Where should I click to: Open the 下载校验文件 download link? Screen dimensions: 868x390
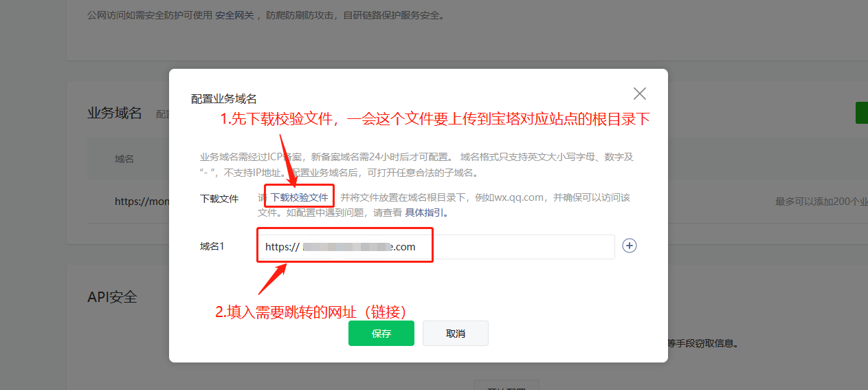pyautogui.click(x=299, y=197)
